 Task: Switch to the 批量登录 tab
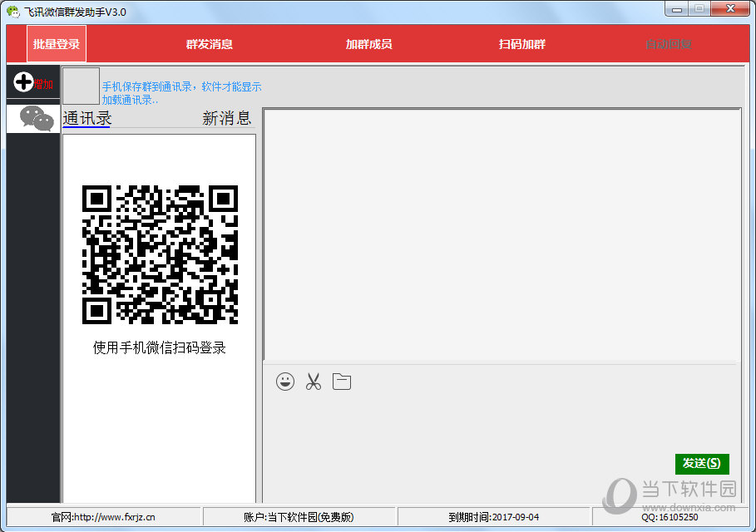pos(57,44)
